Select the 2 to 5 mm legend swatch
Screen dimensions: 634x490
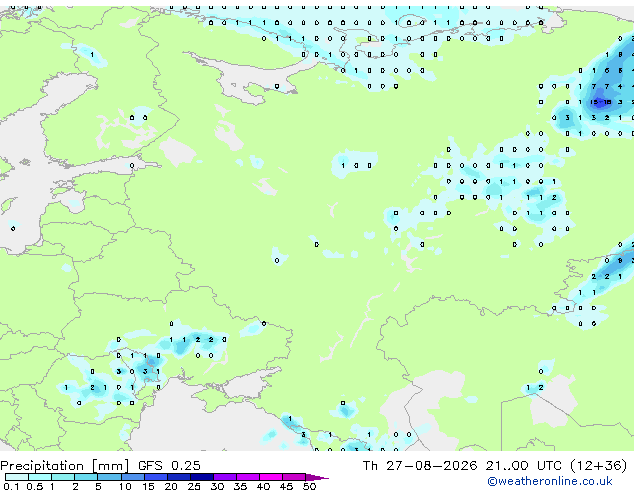86,477
